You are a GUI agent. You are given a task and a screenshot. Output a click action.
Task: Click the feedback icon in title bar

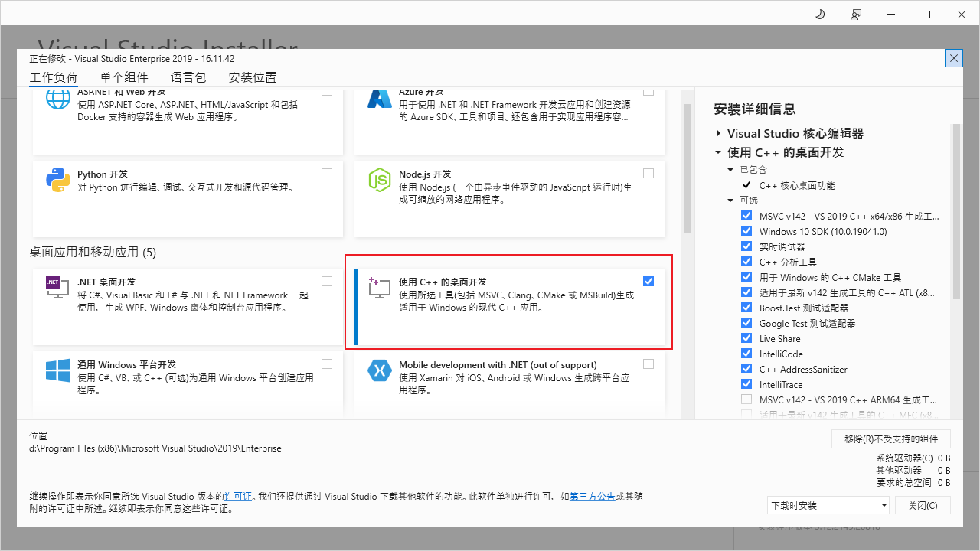point(856,14)
